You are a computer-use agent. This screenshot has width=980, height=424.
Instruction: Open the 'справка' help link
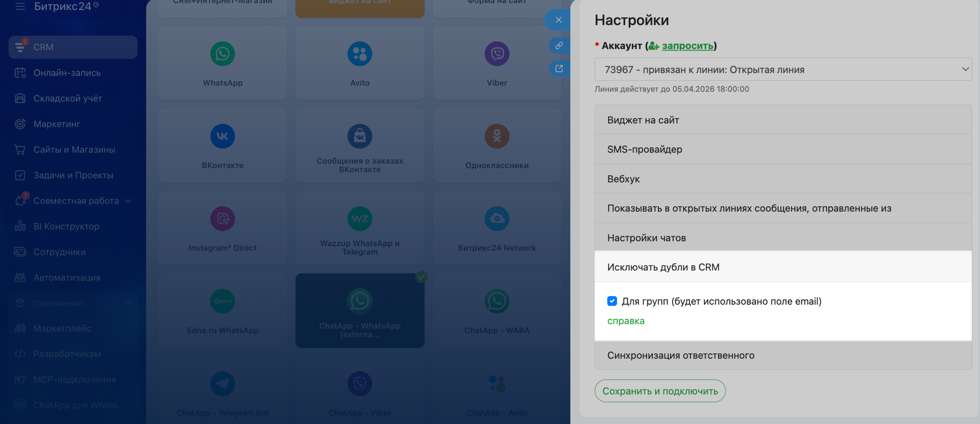[x=626, y=321]
